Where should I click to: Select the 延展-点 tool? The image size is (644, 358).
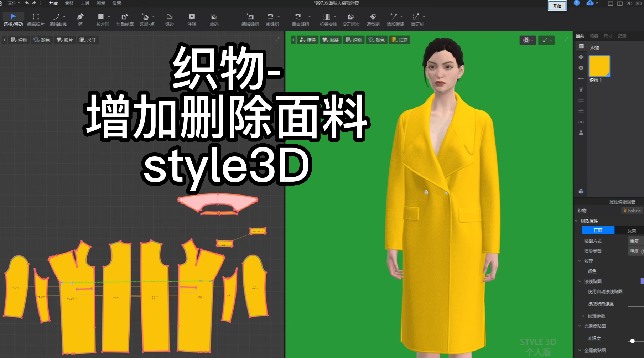(146, 20)
